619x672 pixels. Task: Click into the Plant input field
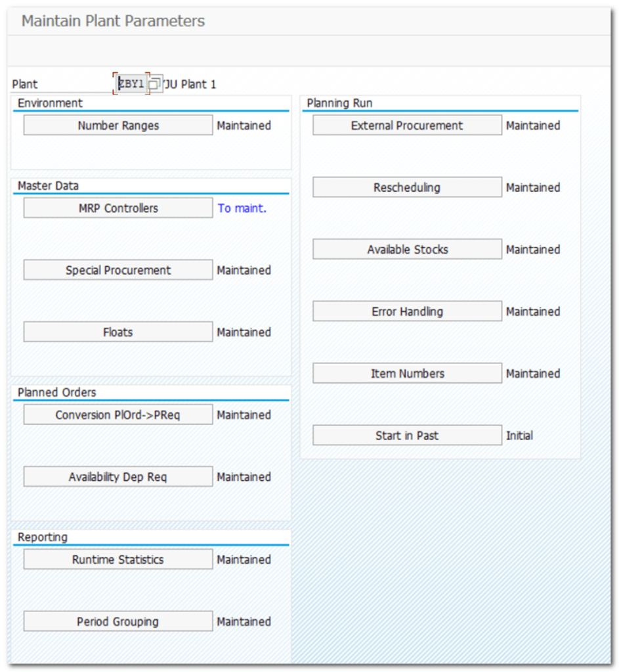[x=131, y=84]
